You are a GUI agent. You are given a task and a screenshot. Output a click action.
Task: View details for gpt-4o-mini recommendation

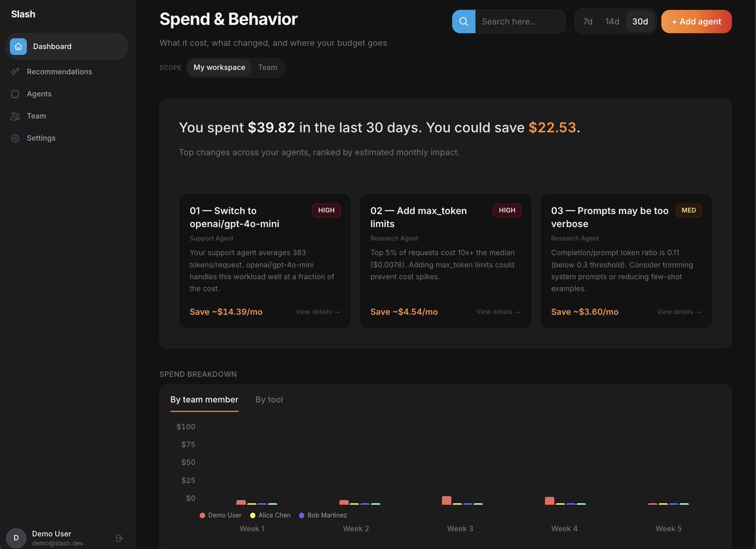(318, 312)
